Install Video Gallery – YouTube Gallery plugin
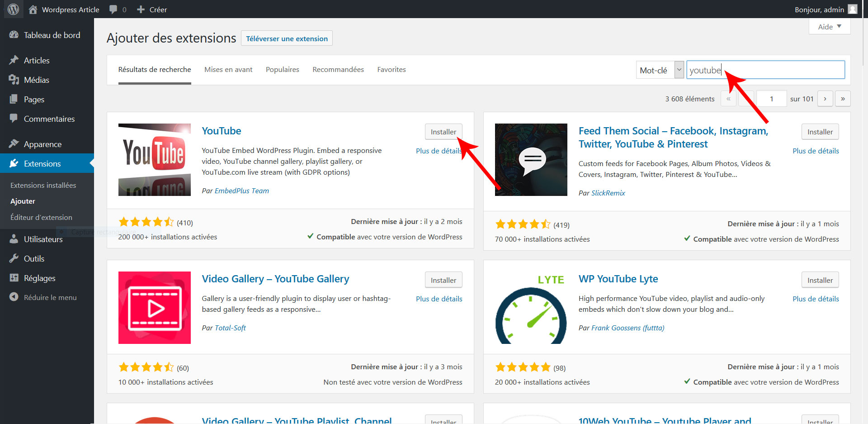868x424 pixels. [443, 280]
